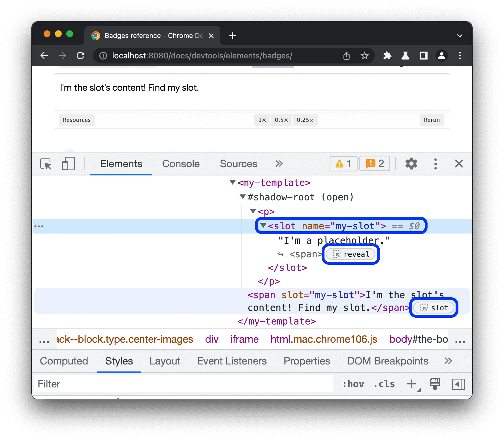Open the DevTools three-dot customize menu
The width and height of the screenshot is (504, 441).
[x=435, y=164]
